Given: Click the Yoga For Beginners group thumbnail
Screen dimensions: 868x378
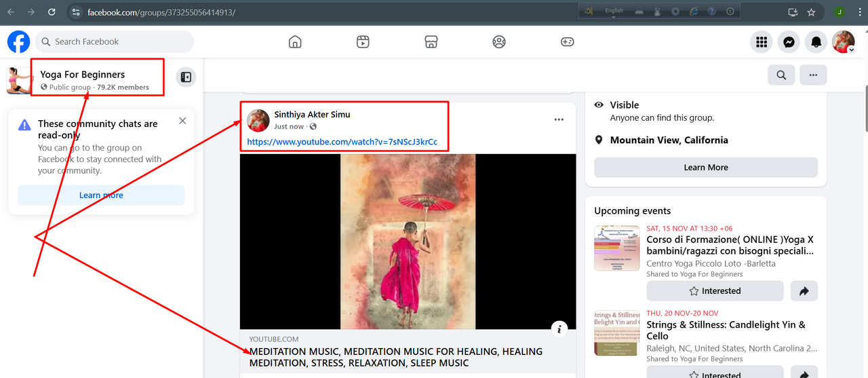Looking at the screenshot, I should (20, 81).
